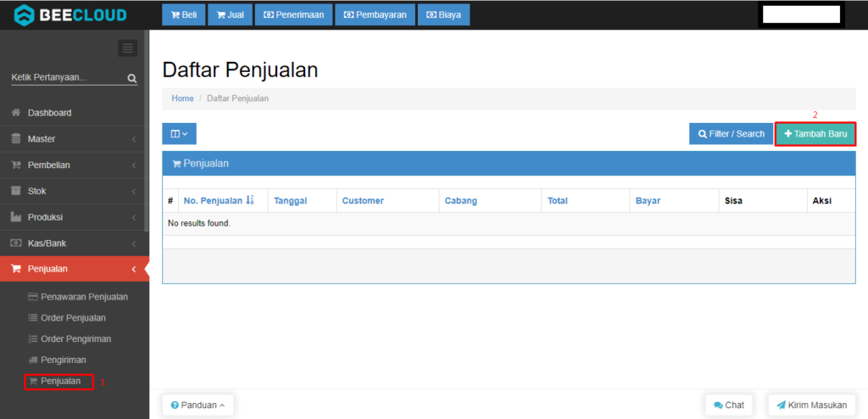Click the Home breadcrumb link
The height and width of the screenshot is (419, 868).
pos(183,98)
